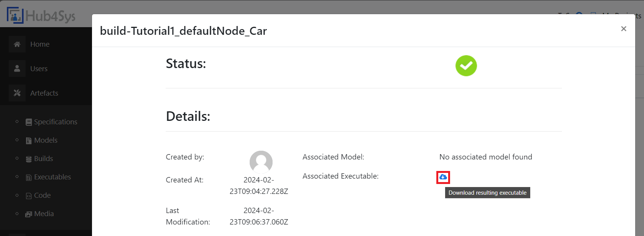Image resolution: width=644 pixels, height=236 pixels.
Task: Click the Artefacts tools icon
Action: (17, 93)
